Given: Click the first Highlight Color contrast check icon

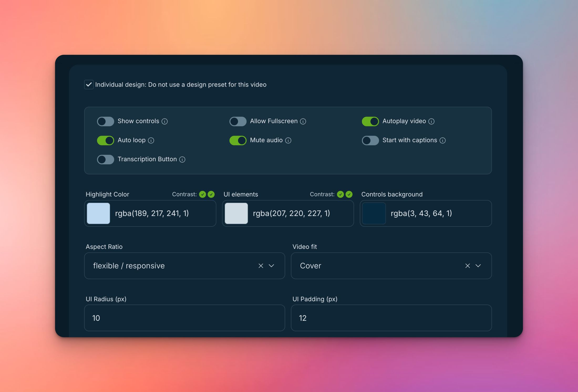Looking at the screenshot, I should click(x=202, y=194).
